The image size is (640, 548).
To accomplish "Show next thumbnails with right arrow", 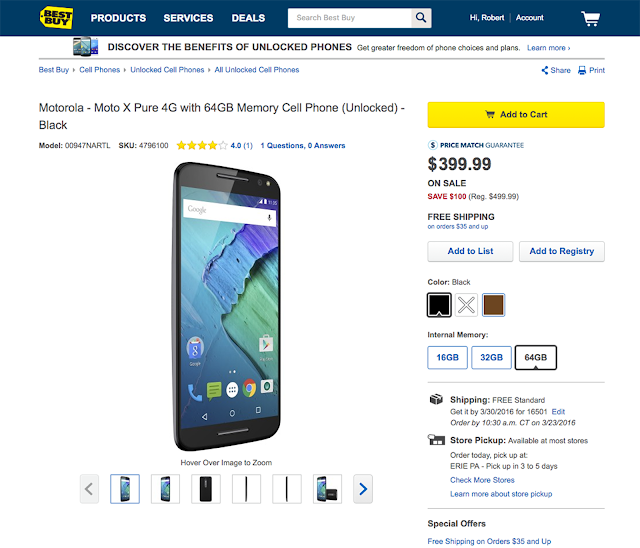I will point(363,489).
